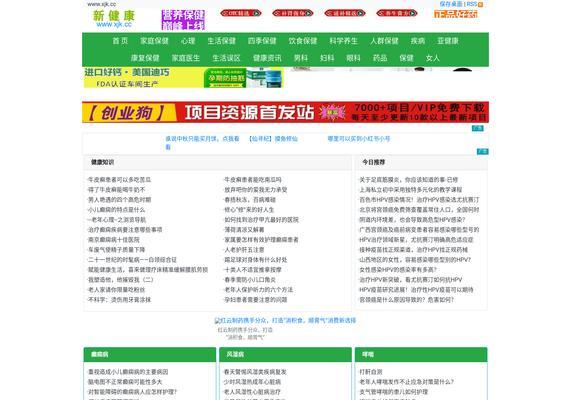Click the orange 正品好药 badge
This screenshot has height=400, width=571.
coord(456,14)
